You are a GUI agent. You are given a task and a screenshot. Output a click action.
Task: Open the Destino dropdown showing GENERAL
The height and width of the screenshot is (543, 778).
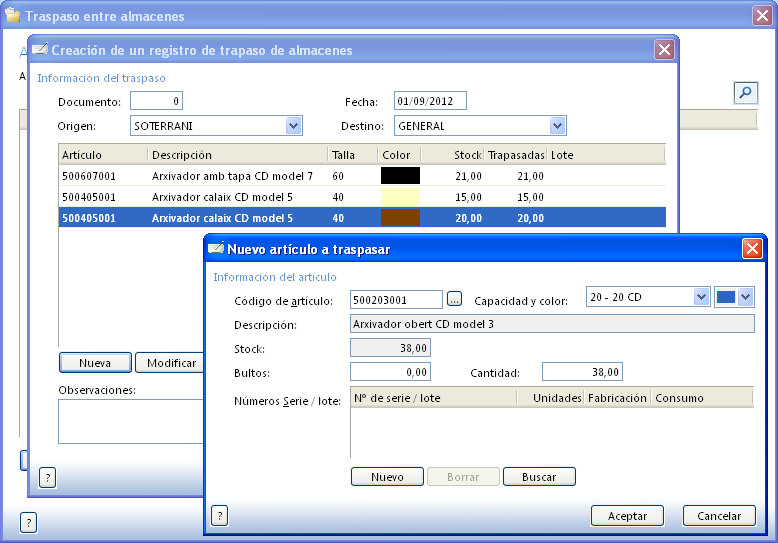pos(558,126)
